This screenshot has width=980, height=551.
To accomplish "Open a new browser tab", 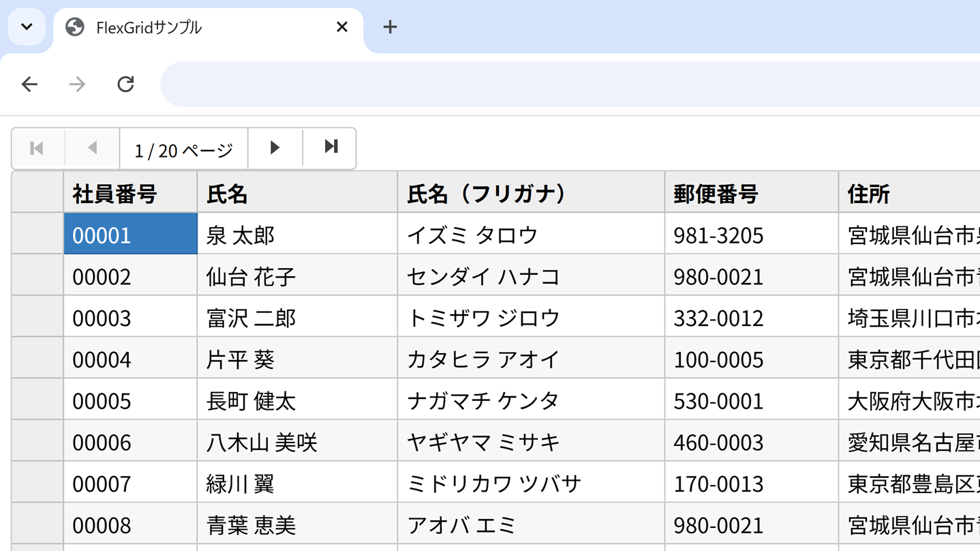I will 390,27.
